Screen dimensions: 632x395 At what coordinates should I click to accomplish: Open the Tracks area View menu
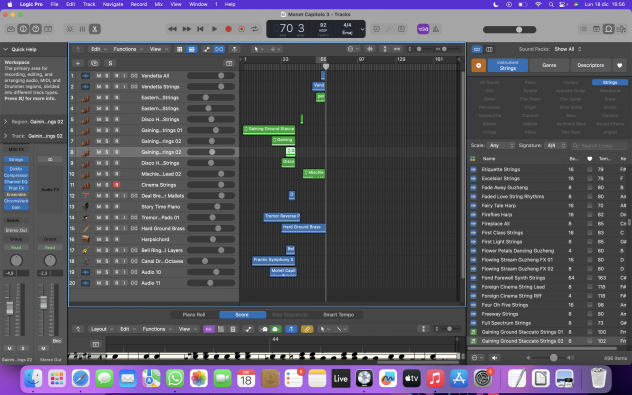(158, 49)
